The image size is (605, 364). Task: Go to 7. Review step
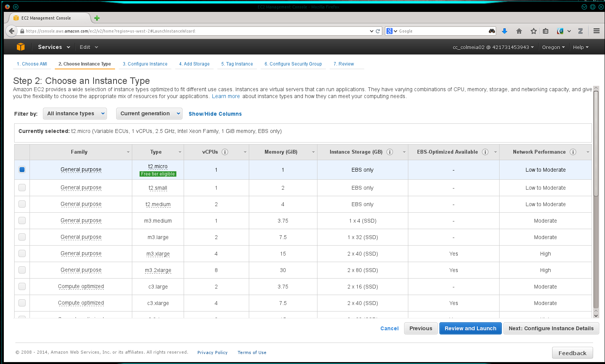point(344,64)
